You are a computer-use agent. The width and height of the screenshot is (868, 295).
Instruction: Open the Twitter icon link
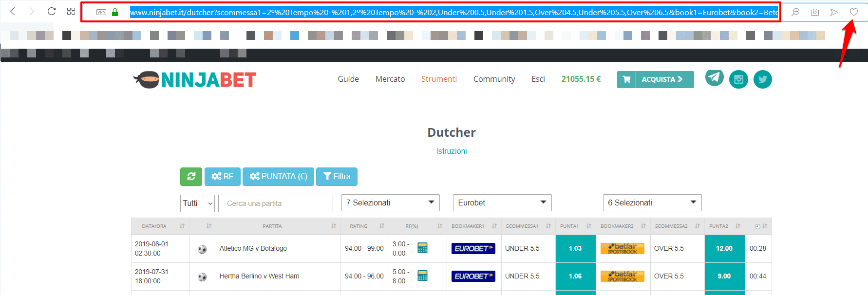(762, 79)
